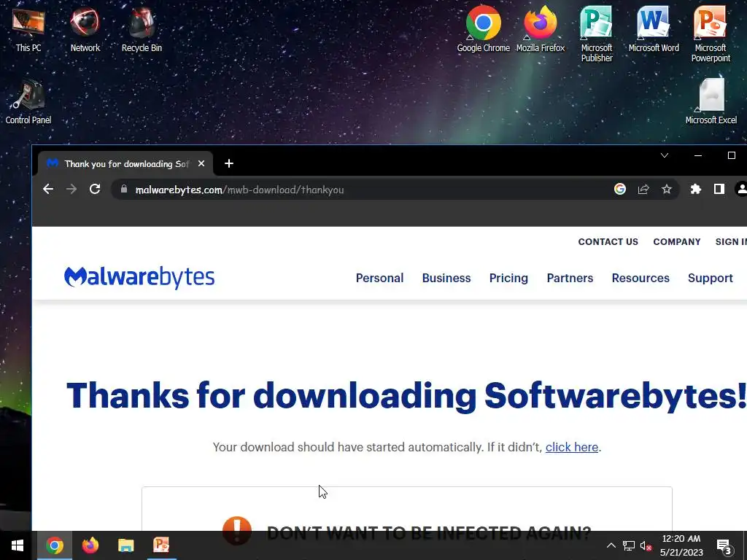
Task: Launch Microsoft Powerpoint desktop shortcut
Action: 711,34
